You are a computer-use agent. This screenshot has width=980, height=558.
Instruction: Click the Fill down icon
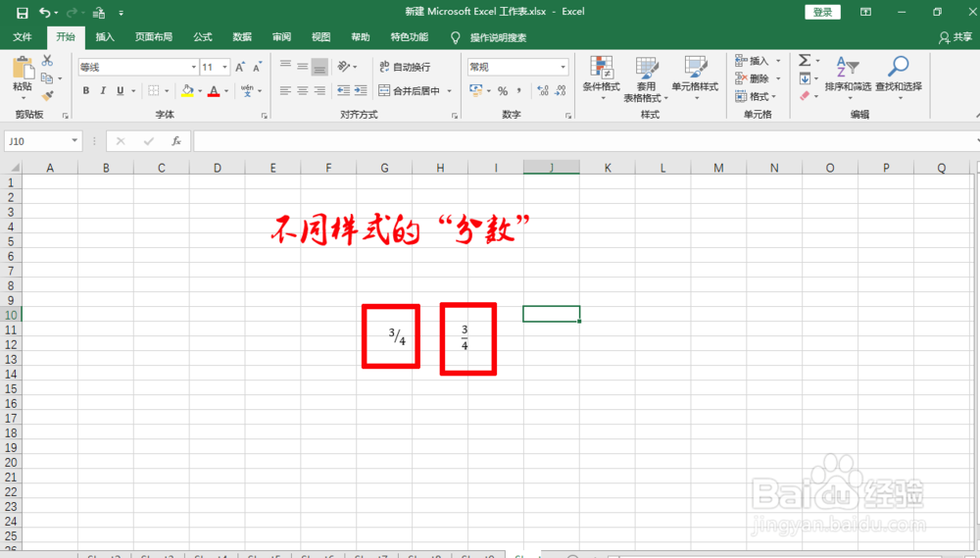tap(805, 78)
